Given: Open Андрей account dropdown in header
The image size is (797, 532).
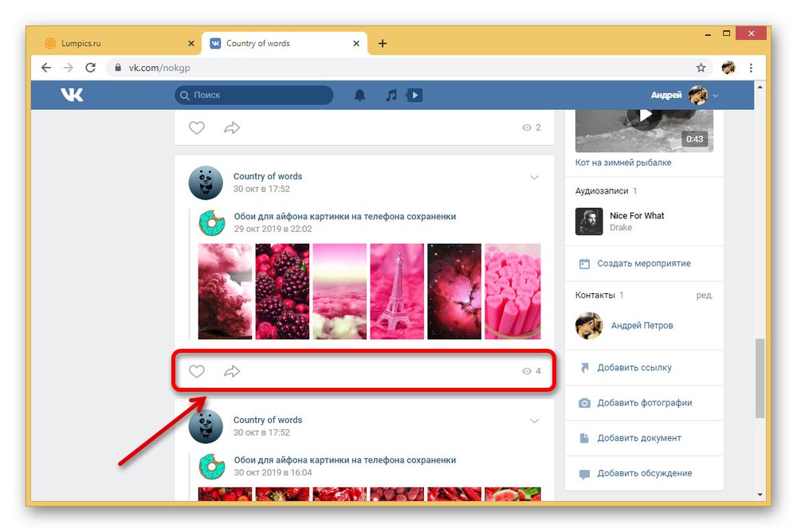Looking at the screenshot, I should click(x=685, y=95).
